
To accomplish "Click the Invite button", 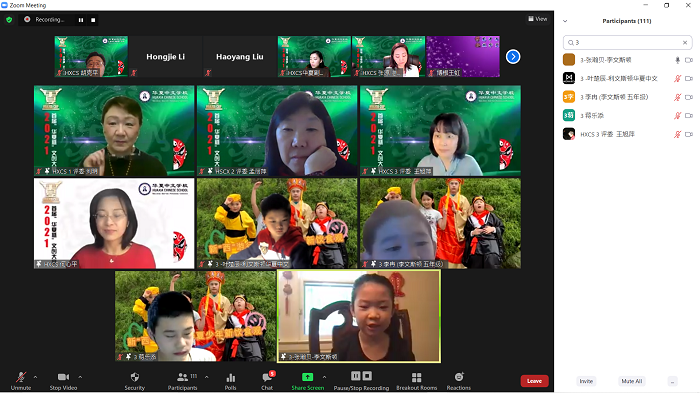I will pyautogui.click(x=586, y=381).
